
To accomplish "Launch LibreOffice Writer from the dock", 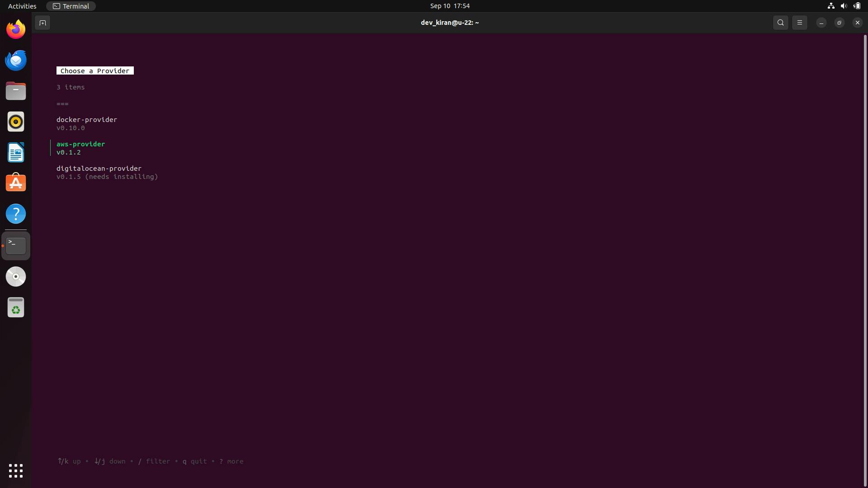I will click(16, 152).
